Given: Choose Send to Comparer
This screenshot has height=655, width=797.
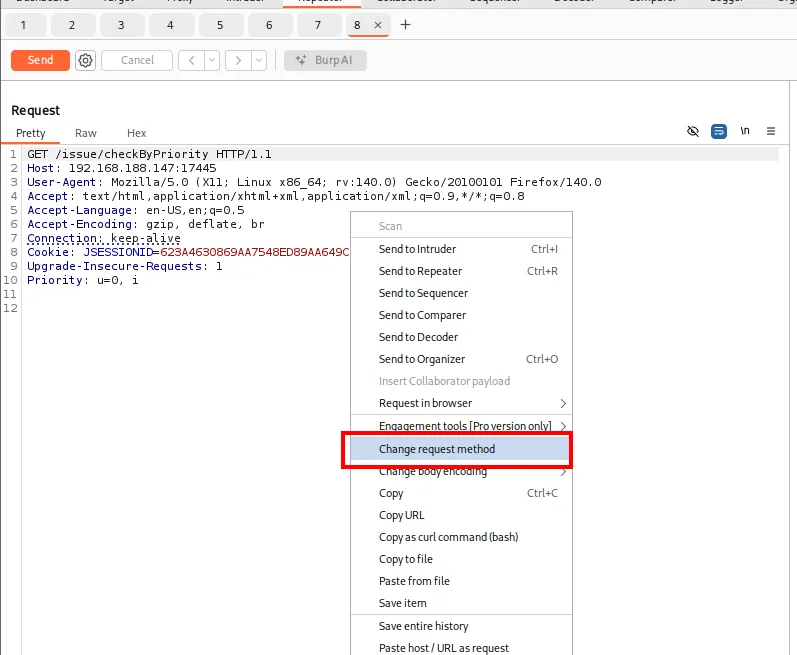Looking at the screenshot, I should pyautogui.click(x=462, y=315).
